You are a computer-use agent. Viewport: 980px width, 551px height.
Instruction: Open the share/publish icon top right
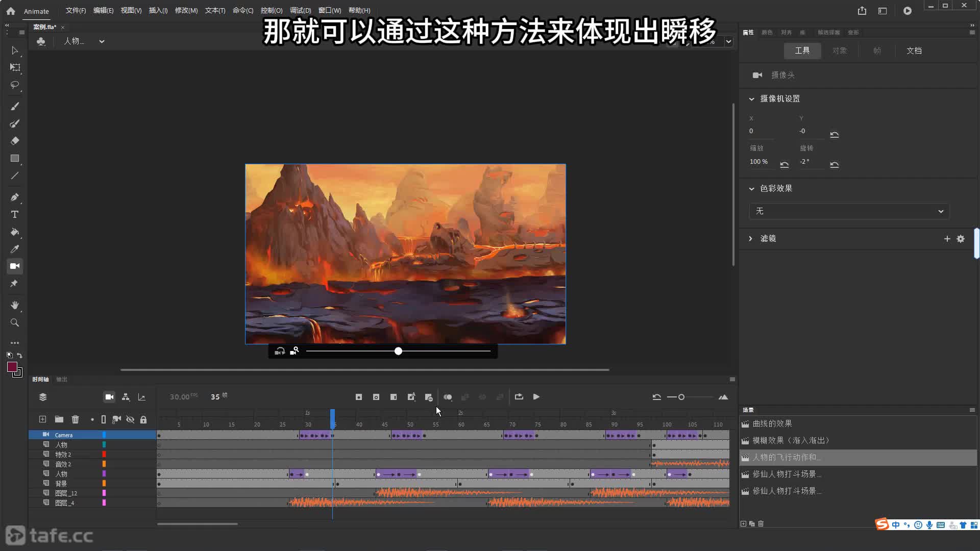click(x=862, y=11)
